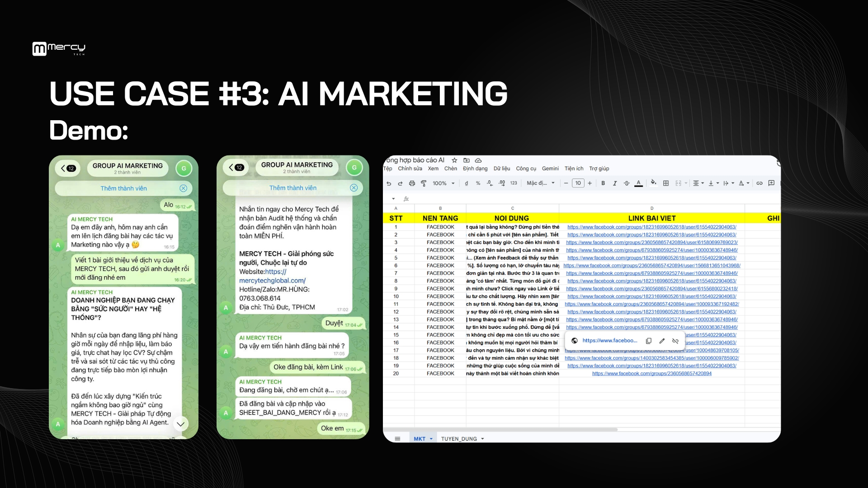The width and height of the screenshot is (868, 488).
Task: Toggle italic formatting
Action: pyautogui.click(x=615, y=183)
